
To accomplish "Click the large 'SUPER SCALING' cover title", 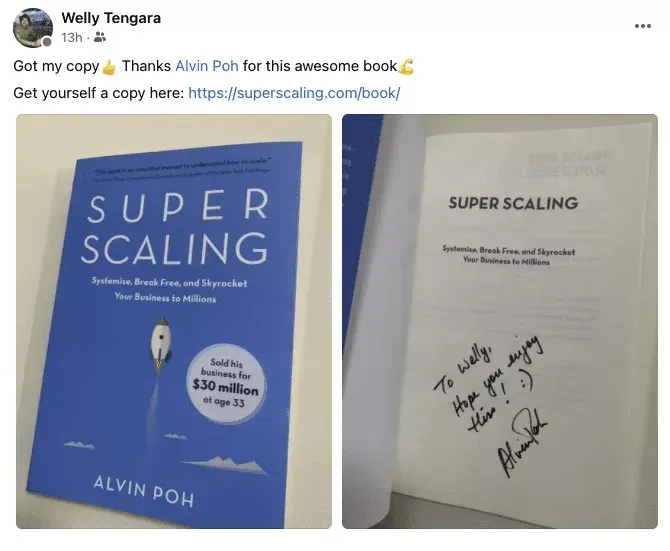I will [176, 227].
